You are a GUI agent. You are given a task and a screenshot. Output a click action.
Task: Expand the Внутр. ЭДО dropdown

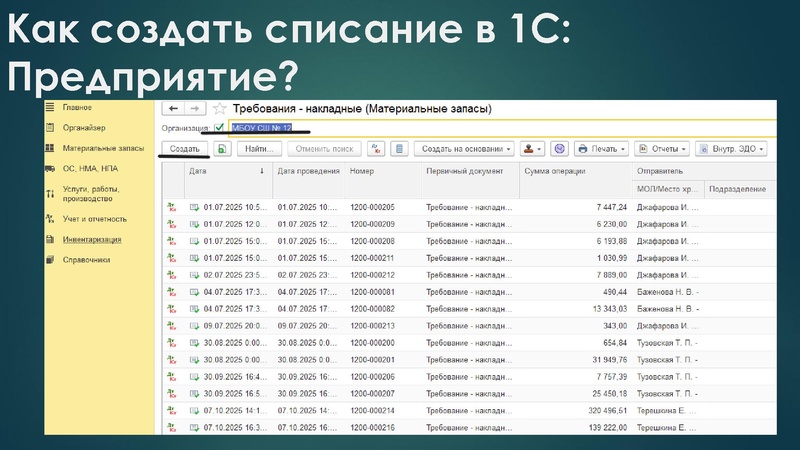(731, 149)
